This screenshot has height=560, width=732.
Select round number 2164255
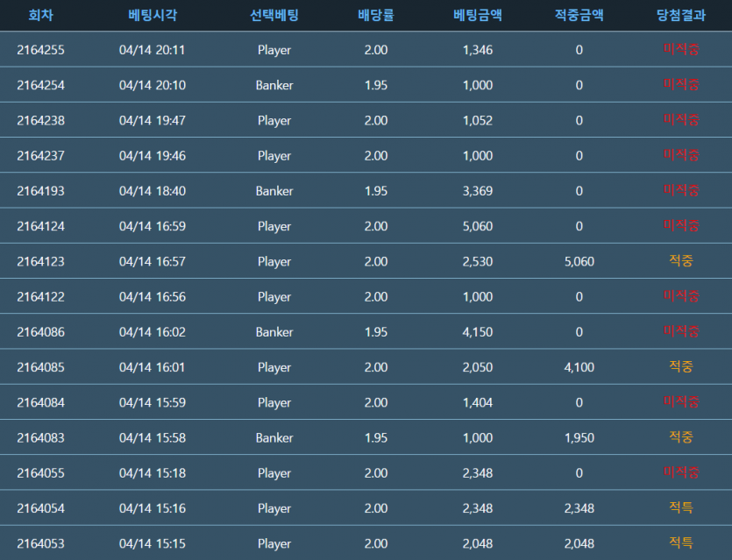pos(40,50)
